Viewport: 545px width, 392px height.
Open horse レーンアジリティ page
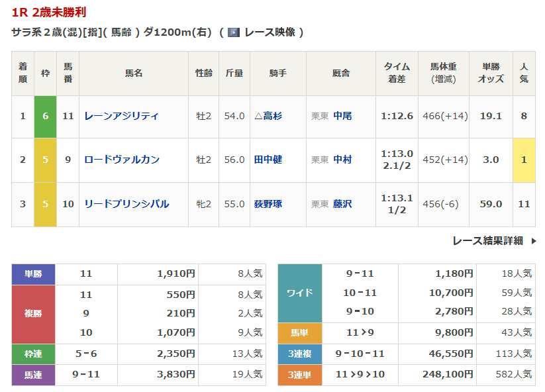pyautogui.click(x=121, y=116)
